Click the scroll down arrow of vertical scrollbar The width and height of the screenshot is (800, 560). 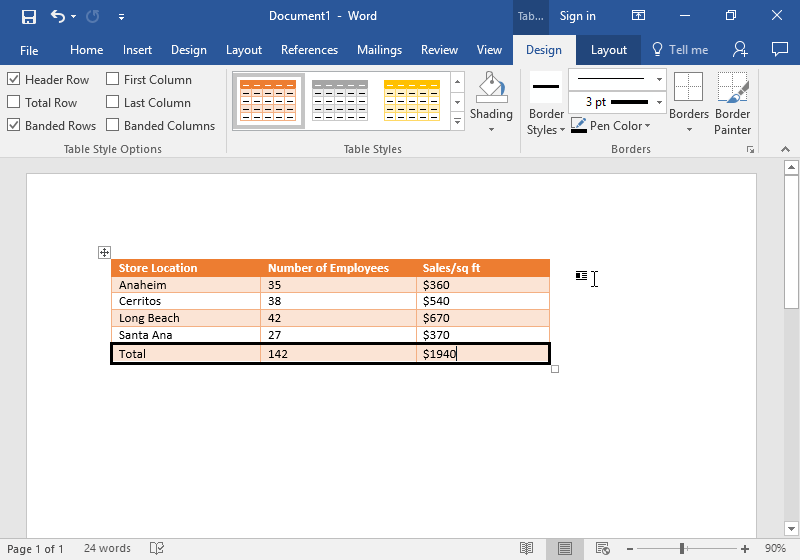click(791, 529)
